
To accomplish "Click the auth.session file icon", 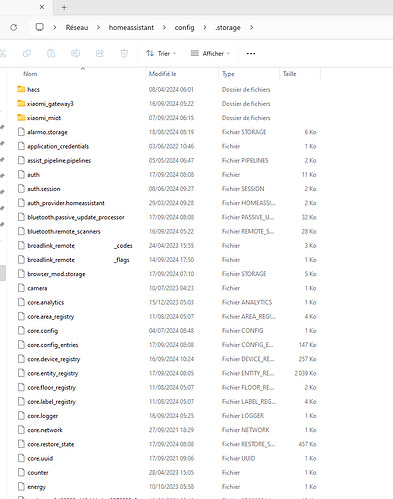I will (x=21, y=189).
